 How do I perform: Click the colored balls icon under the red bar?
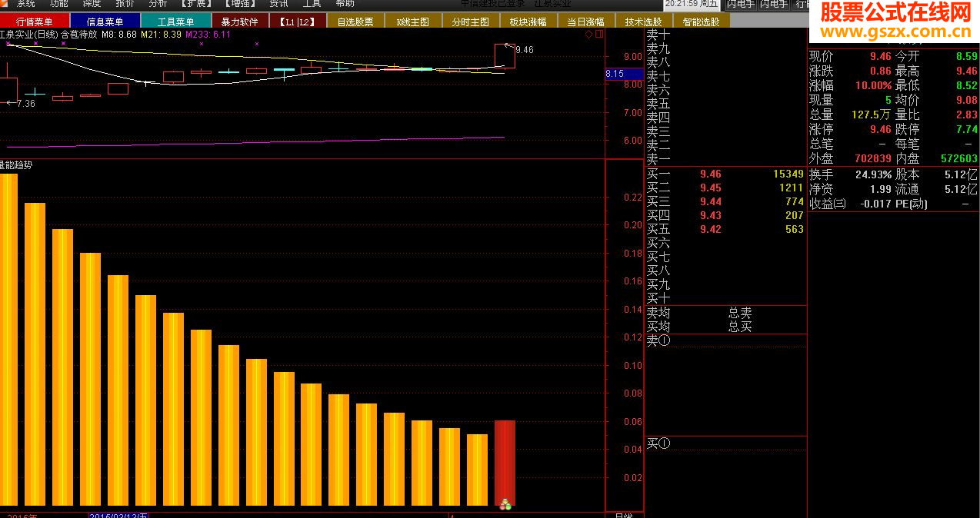pyautogui.click(x=505, y=505)
